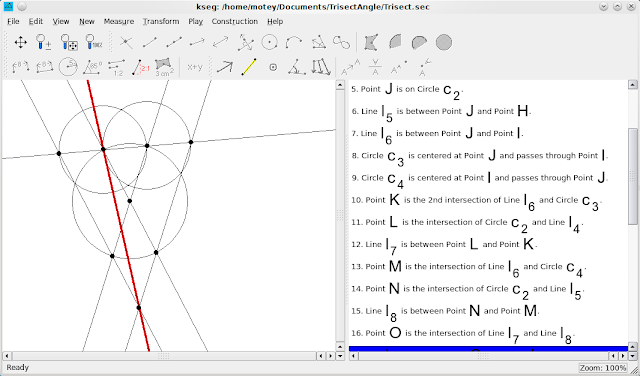
Task: Click the Measure Area 3 cm² icon
Action: (164, 67)
